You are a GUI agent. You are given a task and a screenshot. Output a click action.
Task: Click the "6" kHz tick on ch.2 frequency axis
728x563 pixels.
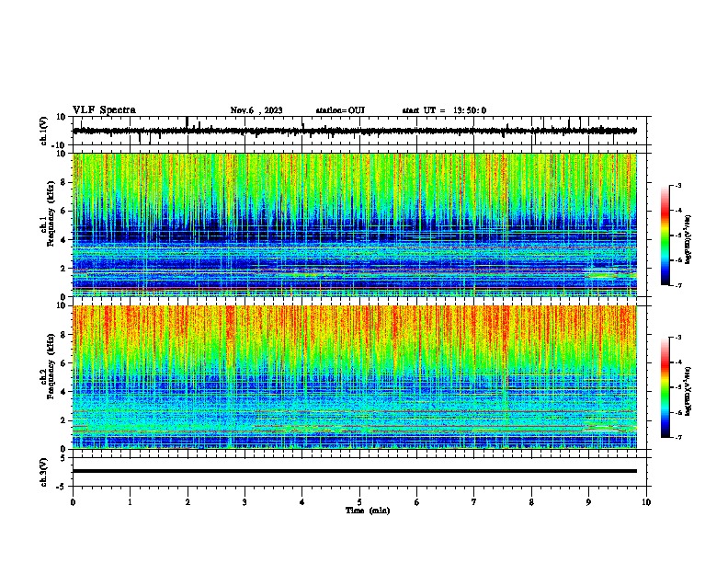(x=63, y=363)
